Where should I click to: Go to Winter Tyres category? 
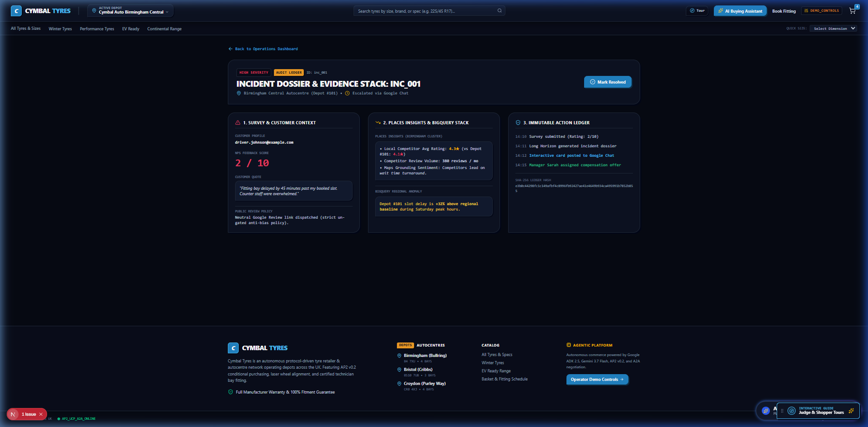pos(60,29)
